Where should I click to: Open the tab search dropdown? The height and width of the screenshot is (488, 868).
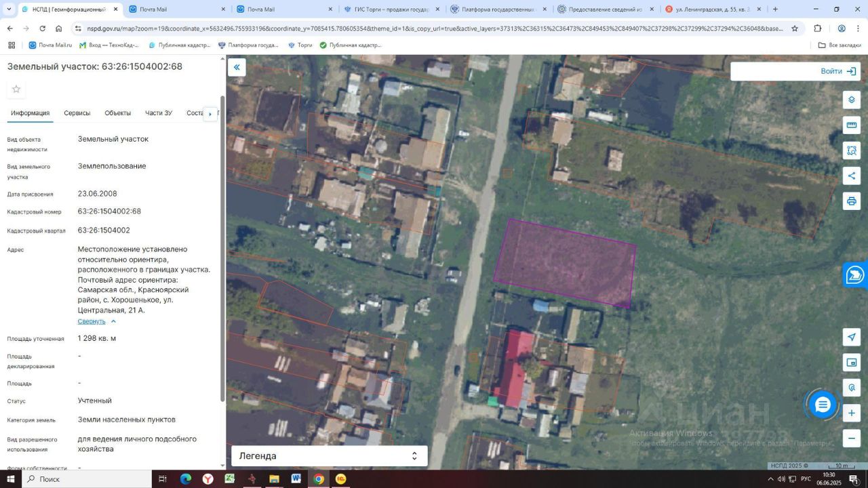pyautogui.click(x=9, y=9)
